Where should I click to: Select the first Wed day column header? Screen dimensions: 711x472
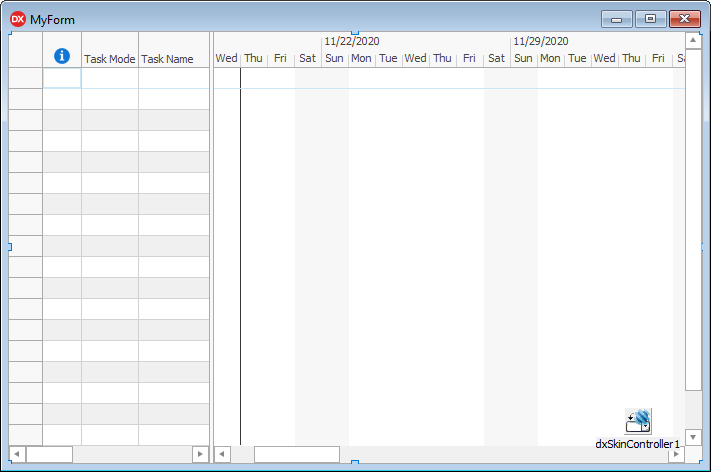point(227,59)
